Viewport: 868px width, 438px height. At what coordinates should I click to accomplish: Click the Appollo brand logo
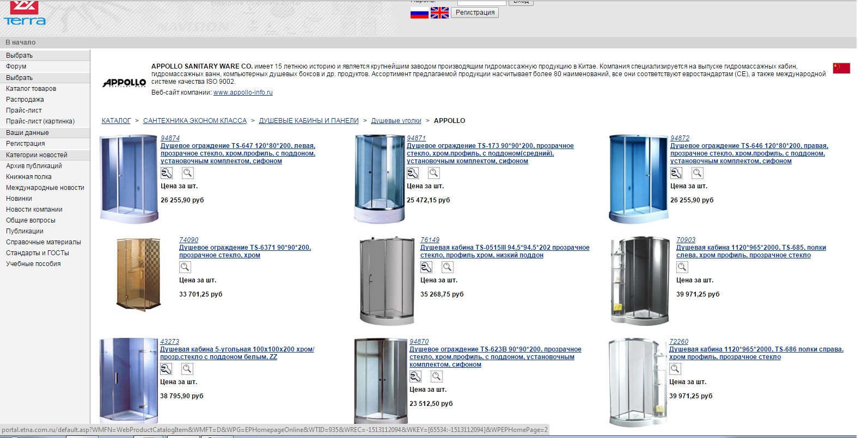[x=124, y=83]
